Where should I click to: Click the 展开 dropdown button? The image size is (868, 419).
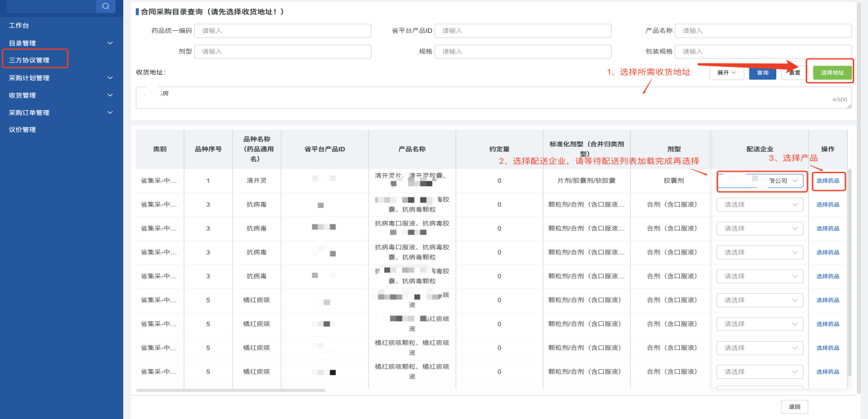click(x=726, y=73)
